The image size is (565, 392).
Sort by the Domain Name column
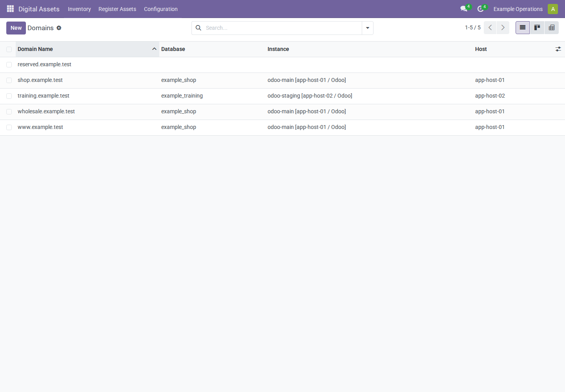[x=87, y=49]
